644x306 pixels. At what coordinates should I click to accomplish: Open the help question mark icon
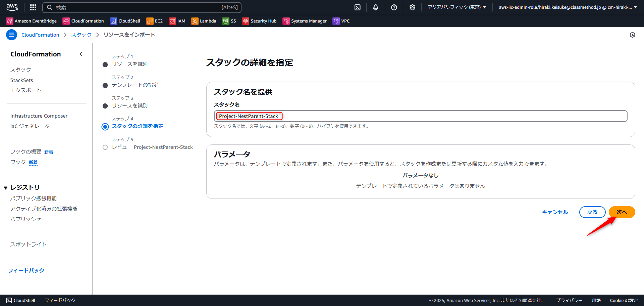(x=394, y=7)
